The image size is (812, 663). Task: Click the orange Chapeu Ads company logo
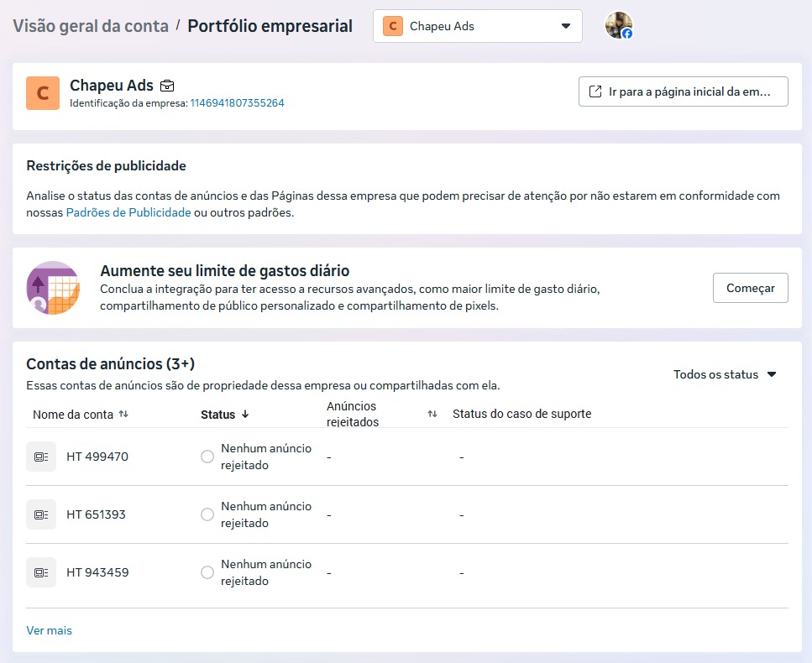[43, 93]
